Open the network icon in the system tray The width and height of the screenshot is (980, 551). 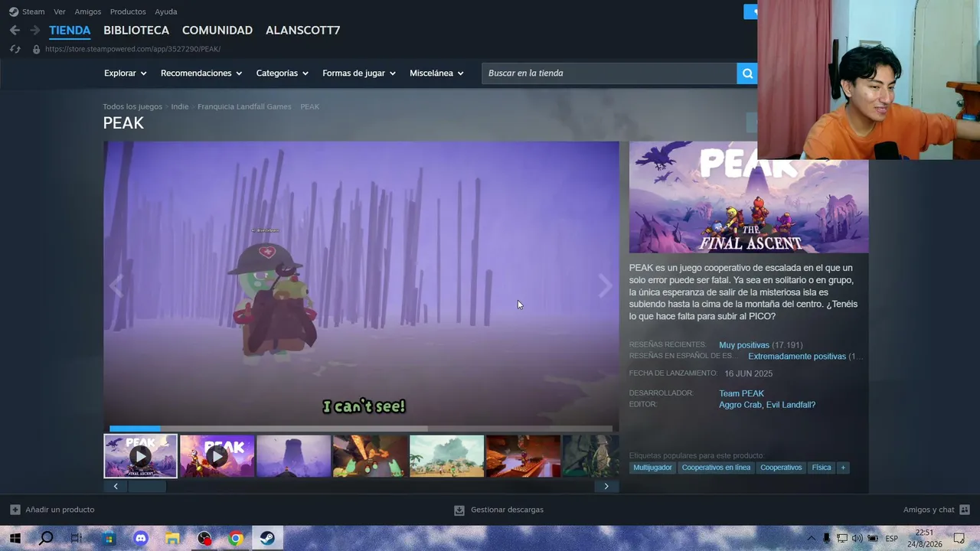point(842,538)
